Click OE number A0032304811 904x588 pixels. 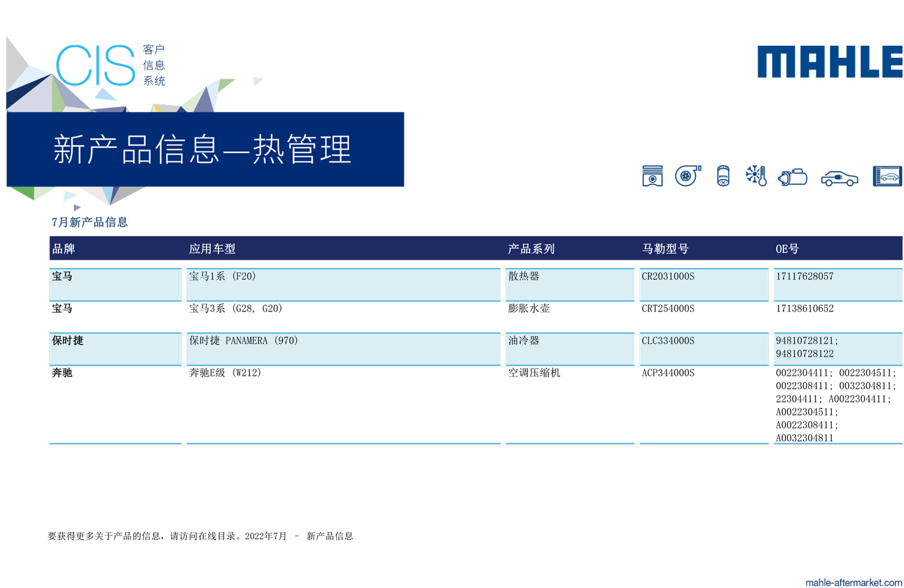[x=805, y=438]
